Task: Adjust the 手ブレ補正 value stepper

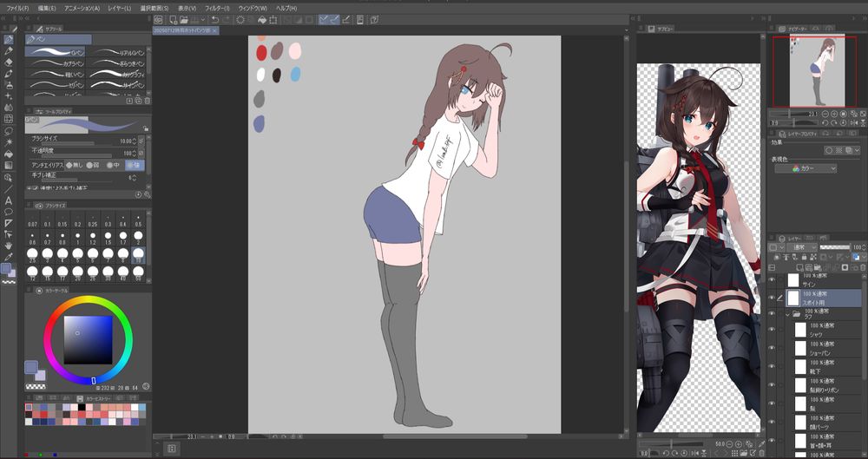Action: pyautogui.click(x=136, y=178)
